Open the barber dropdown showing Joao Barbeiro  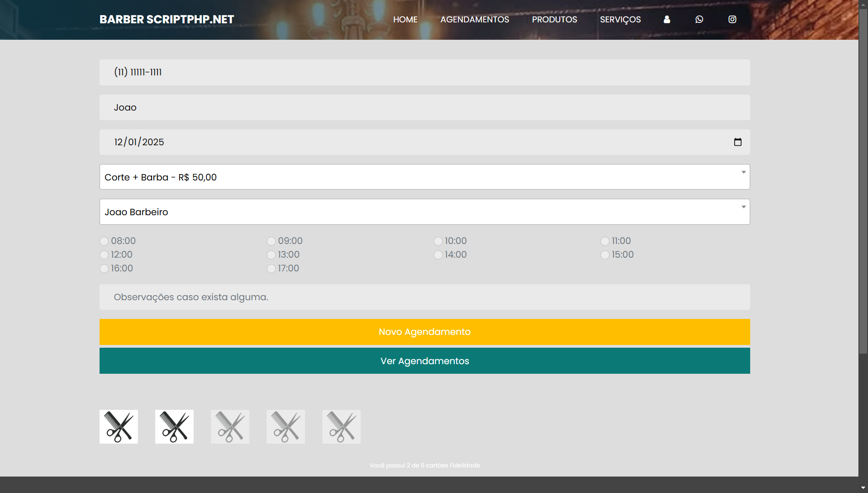[x=425, y=212]
